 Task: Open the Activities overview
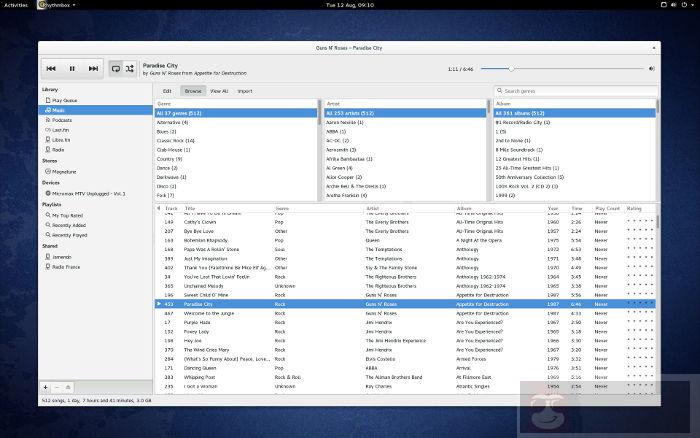click(x=16, y=5)
